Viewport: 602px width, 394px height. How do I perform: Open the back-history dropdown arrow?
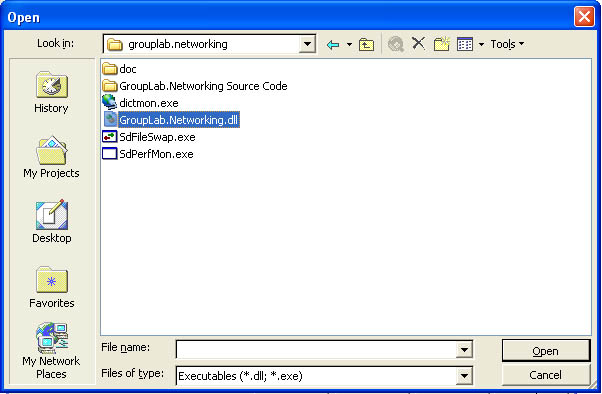coord(349,45)
